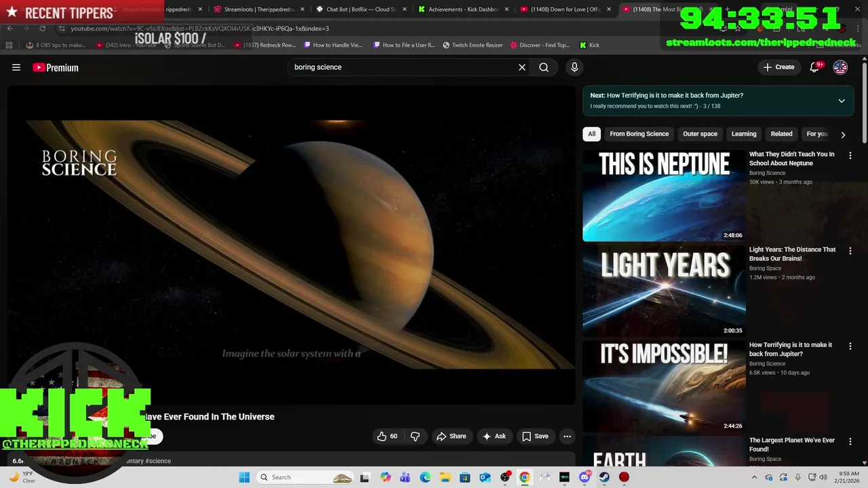Open It's Impossible Jupiter thumbnail
The image size is (868, 488).
click(664, 386)
